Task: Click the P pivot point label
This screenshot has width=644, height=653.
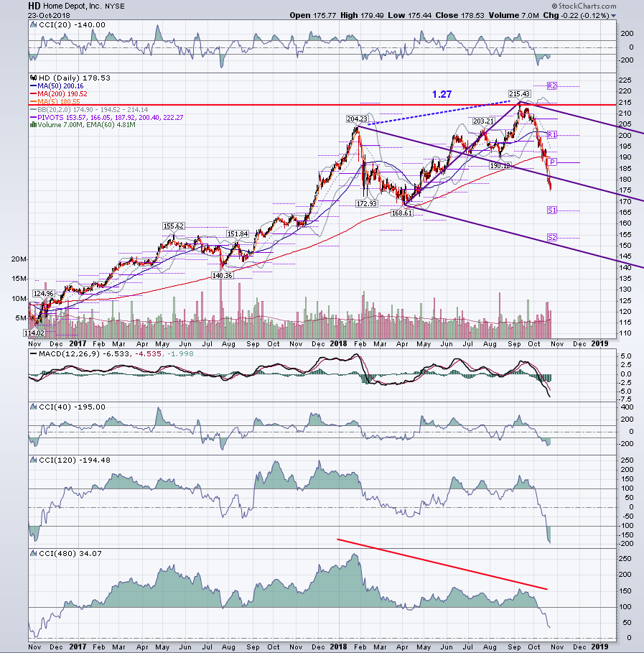Action: coord(552,162)
